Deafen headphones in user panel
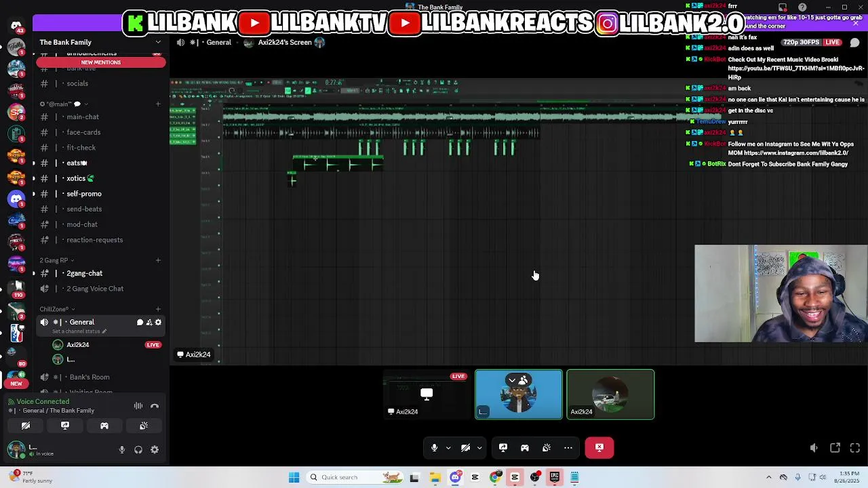The height and width of the screenshot is (488, 868). [138, 449]
